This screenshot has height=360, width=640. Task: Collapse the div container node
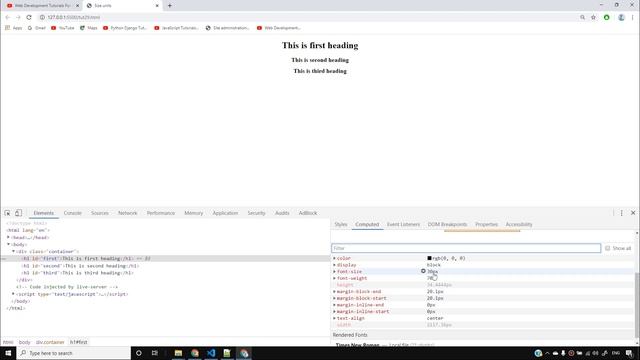coord(13,251)
